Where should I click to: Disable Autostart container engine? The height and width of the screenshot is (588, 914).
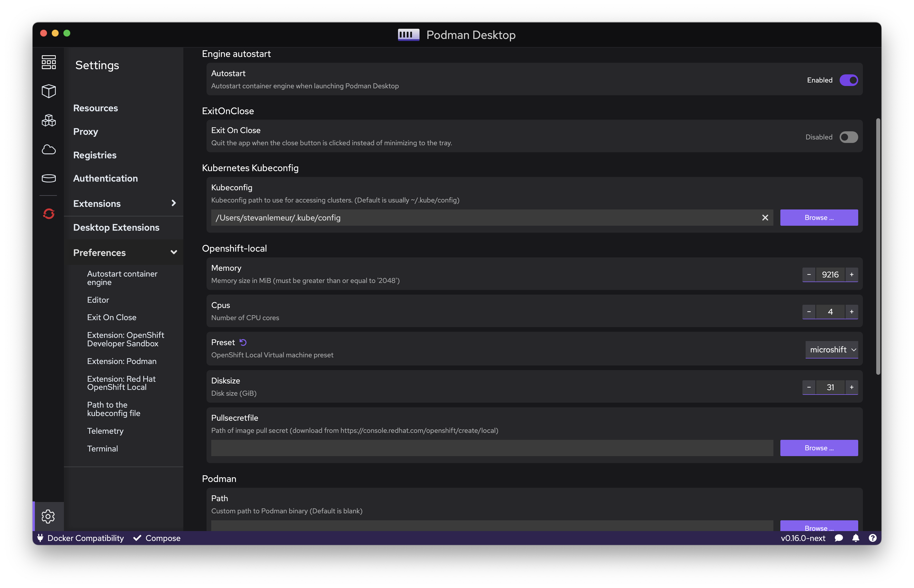click(x=848, y=80)
